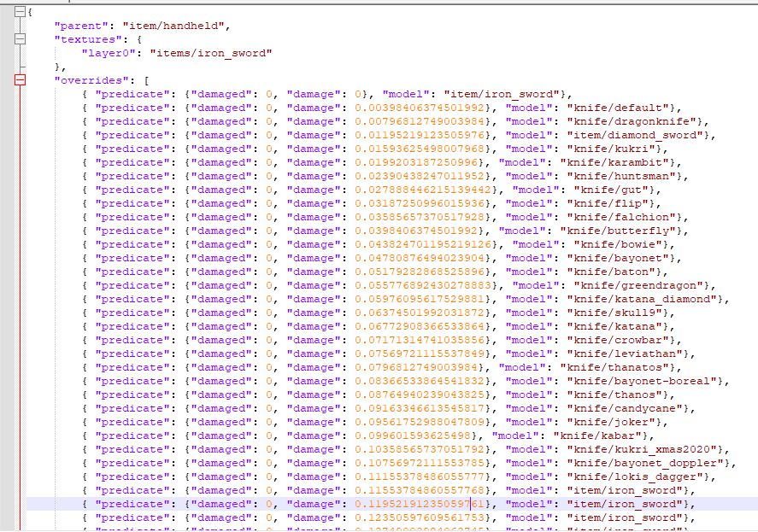Click the "knife/bayonet-boreal" model string
Screen dimensions: 758x532
coord(642,381)
